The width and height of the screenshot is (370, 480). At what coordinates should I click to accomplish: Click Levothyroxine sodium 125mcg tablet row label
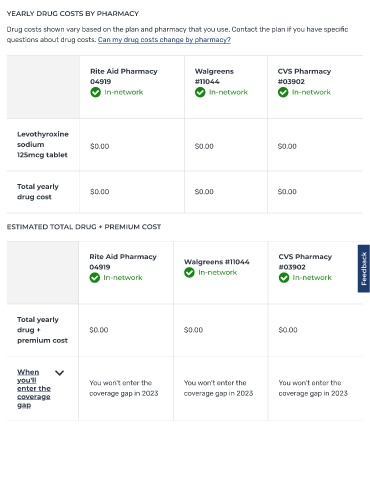43,144
